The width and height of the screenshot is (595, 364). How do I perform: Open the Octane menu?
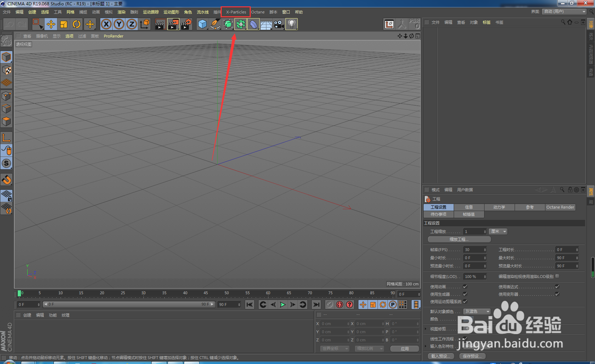point(258,12)
